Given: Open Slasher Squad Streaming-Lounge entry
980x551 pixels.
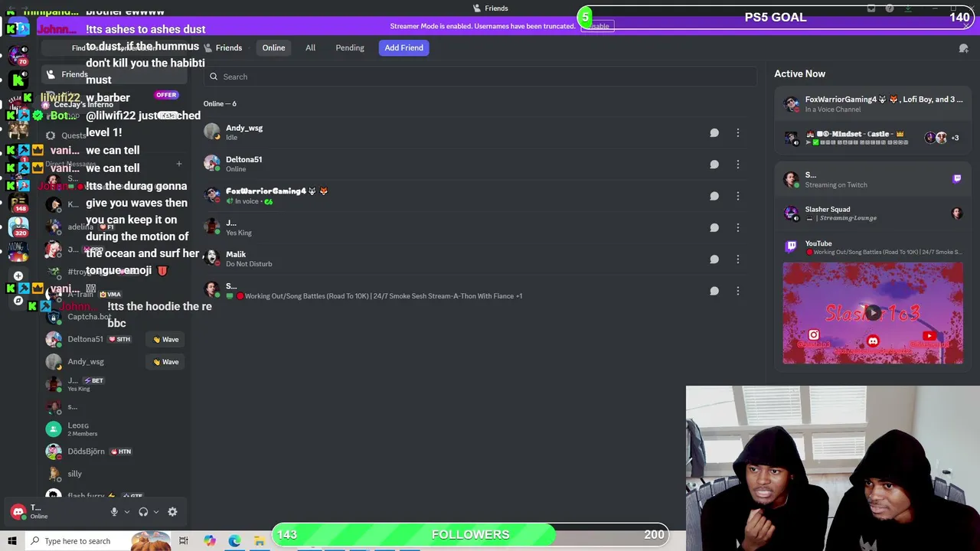Looking at the screenshot, I should tap(873, 214).
